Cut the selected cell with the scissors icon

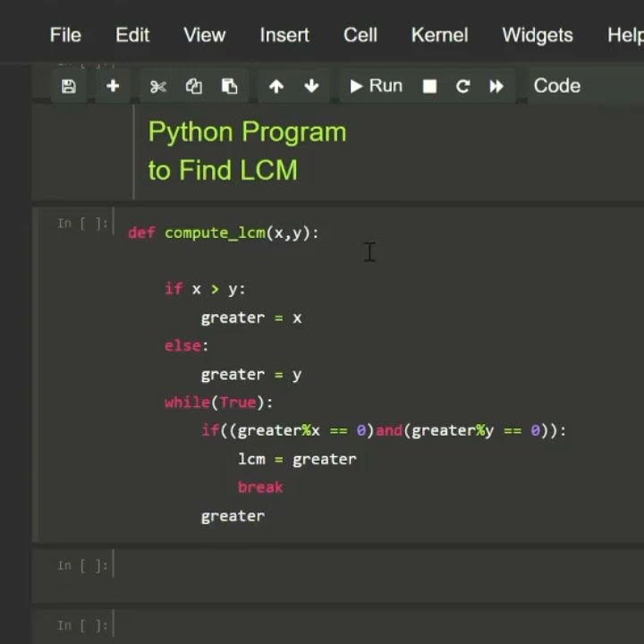[x=158, y=86]
